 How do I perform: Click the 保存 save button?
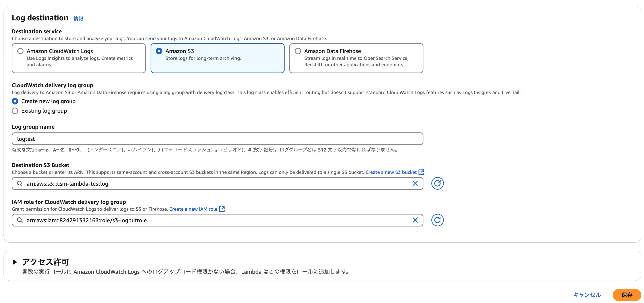click(x=627, y=295)
